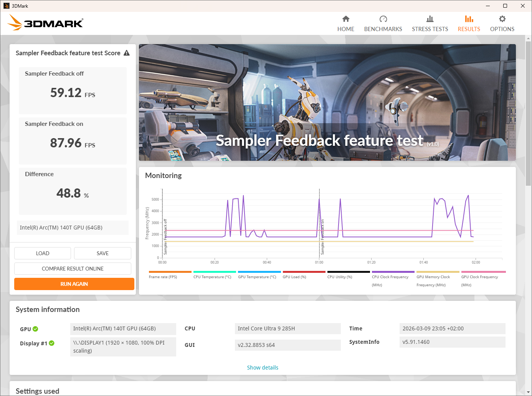Click the 3DMark logo
This screenshot has height=396, width=532.
45,23
